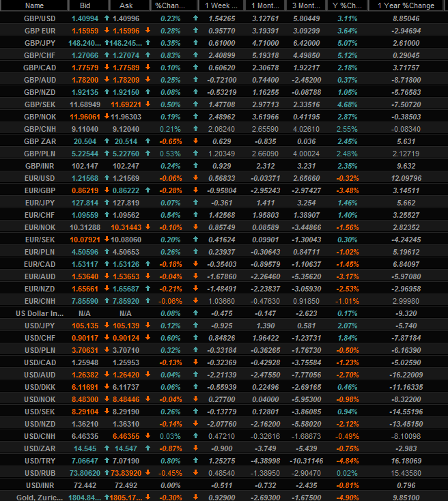Sort by the Name column header
448x501 pixels.
point(34,5)
